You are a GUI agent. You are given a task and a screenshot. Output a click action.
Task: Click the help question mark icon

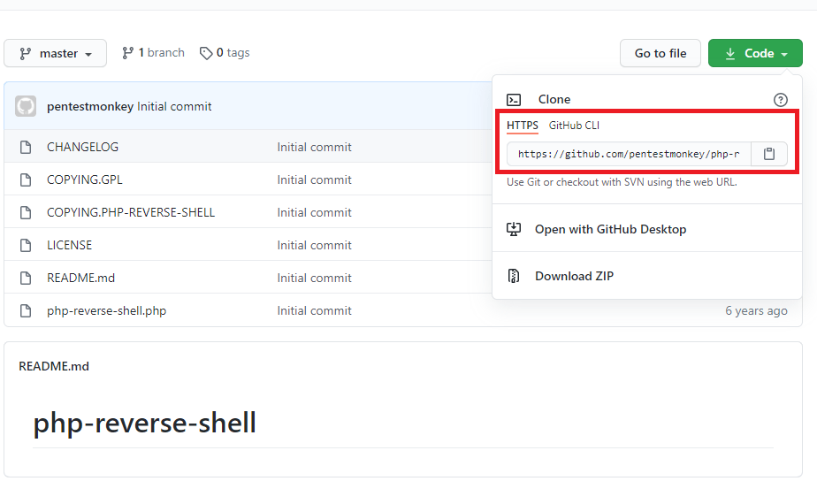[x=780, y=100]
